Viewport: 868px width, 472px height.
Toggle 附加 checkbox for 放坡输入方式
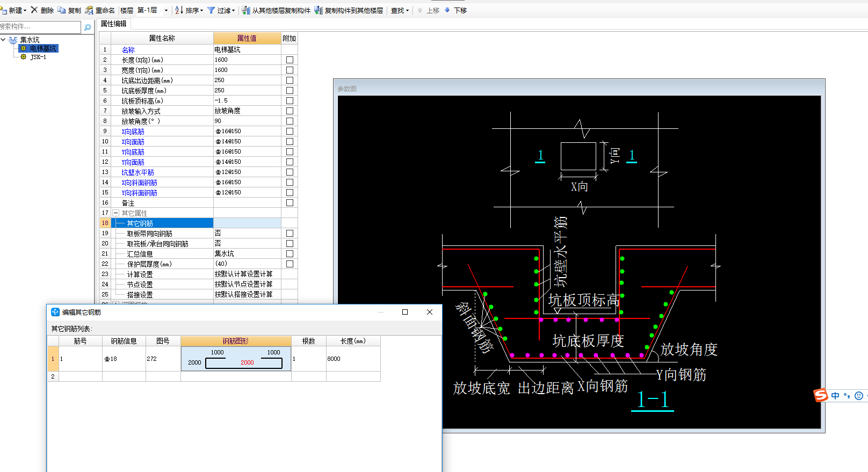pos(290,111)
